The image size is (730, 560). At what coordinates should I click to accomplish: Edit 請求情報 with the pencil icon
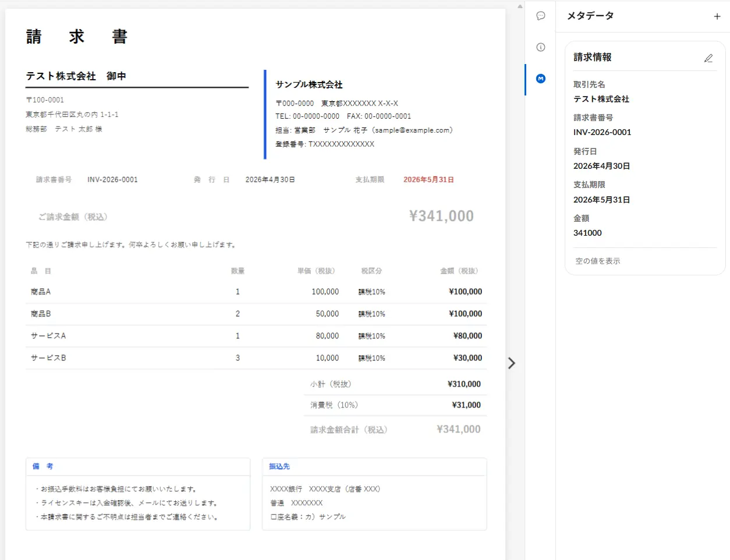(x=708, y=58)
